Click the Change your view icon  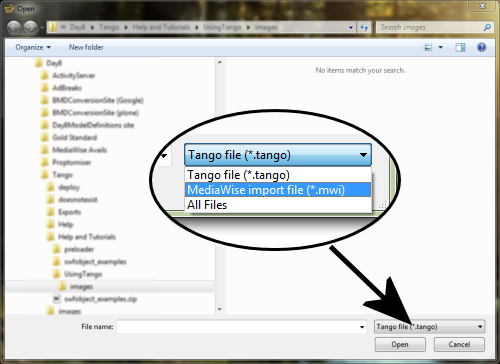(x=428, y=47)
